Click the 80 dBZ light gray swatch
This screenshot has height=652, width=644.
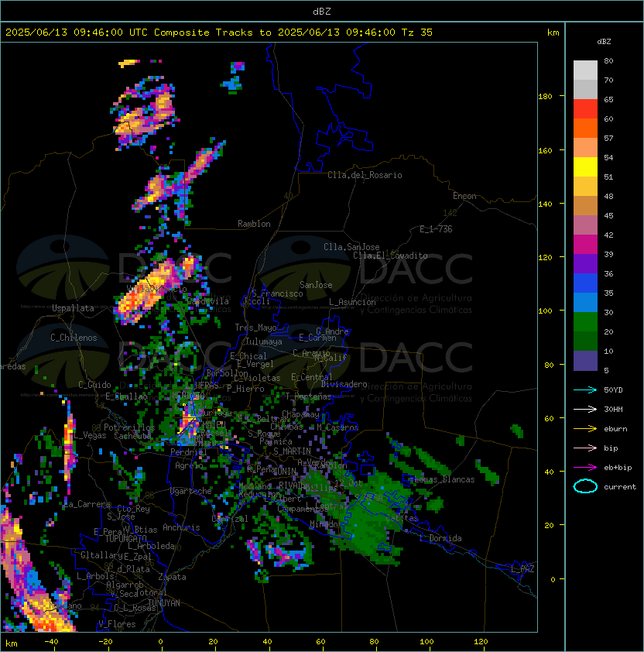point(585,70)
